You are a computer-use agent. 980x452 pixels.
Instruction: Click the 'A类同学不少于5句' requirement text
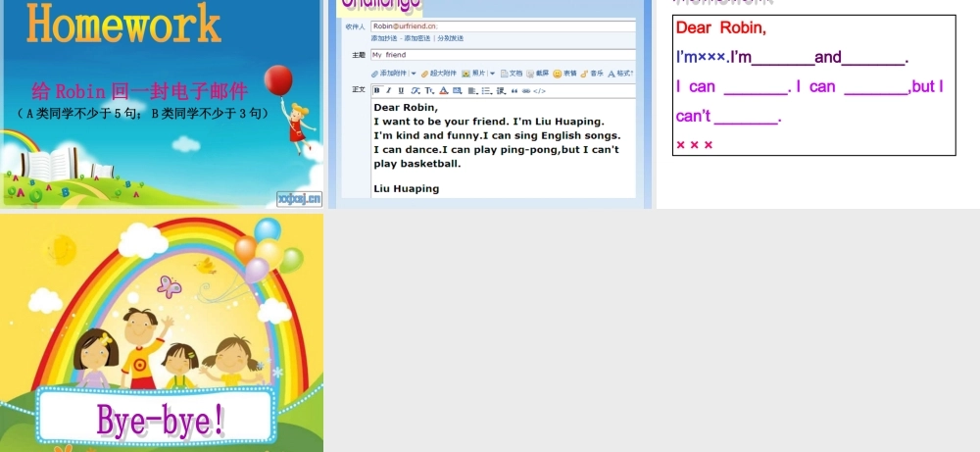(x=144, y=113)
